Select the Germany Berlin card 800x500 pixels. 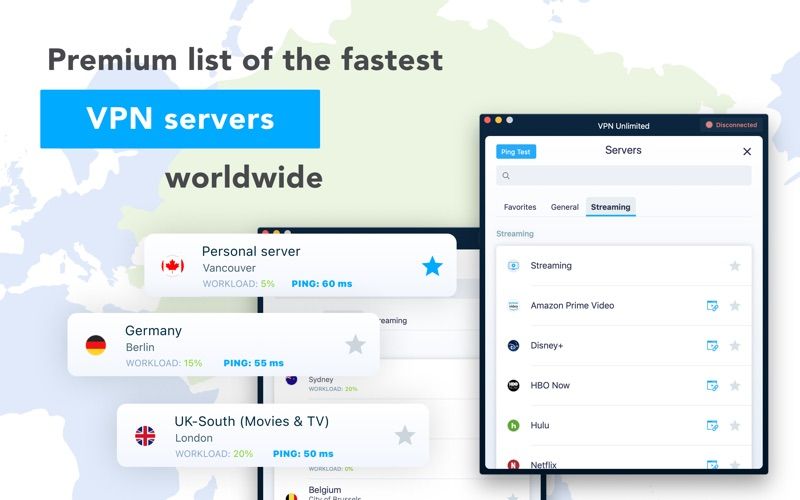[223, 344]
